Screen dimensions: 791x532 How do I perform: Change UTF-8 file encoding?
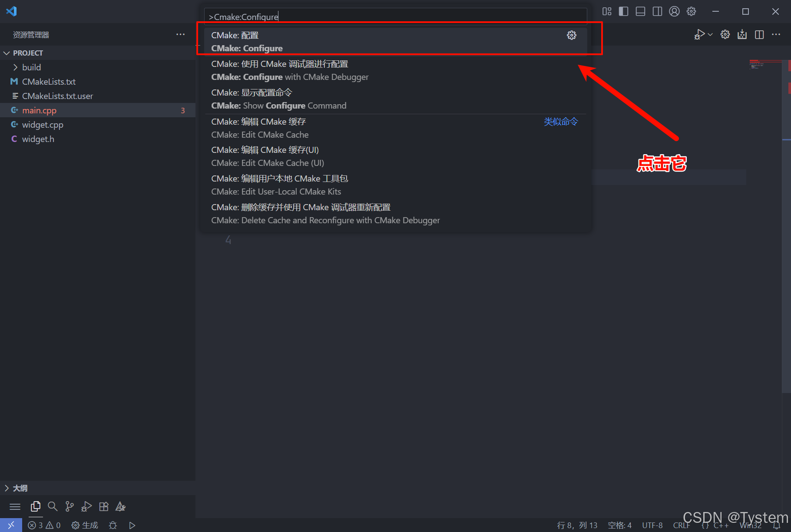[x=652, y=525]
